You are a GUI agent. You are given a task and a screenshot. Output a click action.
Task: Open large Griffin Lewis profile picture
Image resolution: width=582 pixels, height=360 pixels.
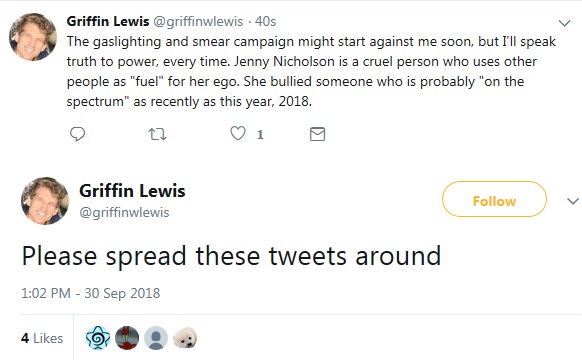click(x=45, y=201)
